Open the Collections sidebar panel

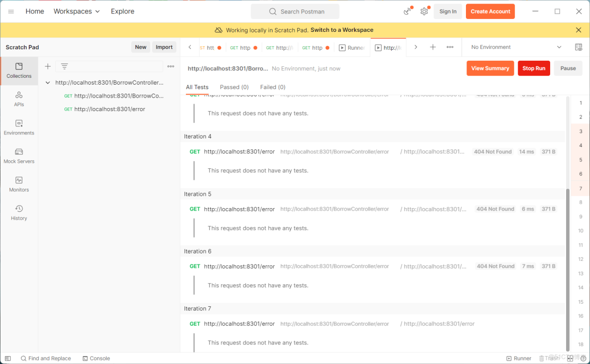(x=19, y=71)
